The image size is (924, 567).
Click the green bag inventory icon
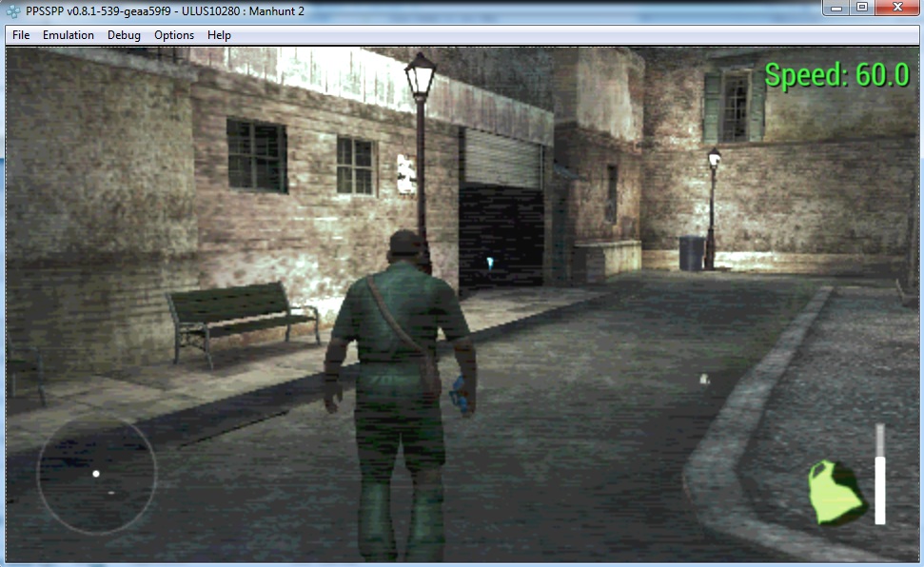click(835, 493)
